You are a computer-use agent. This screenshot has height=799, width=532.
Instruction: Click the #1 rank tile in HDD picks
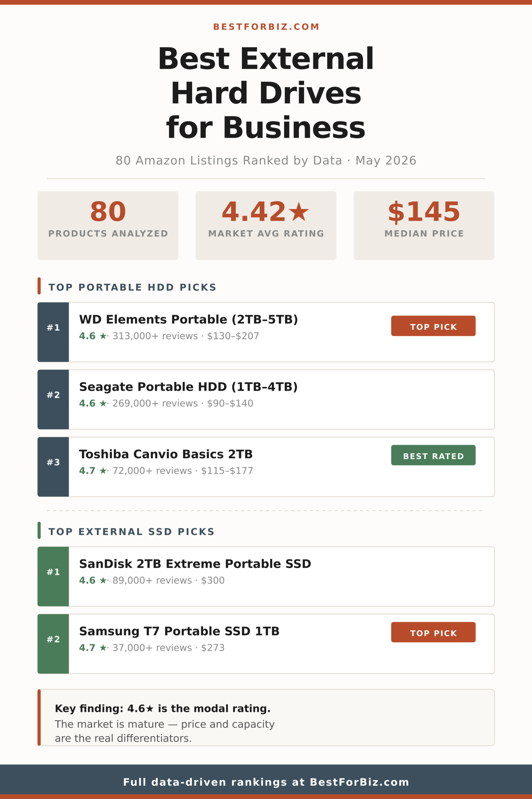pyautogui.click(x=53, y=332)
